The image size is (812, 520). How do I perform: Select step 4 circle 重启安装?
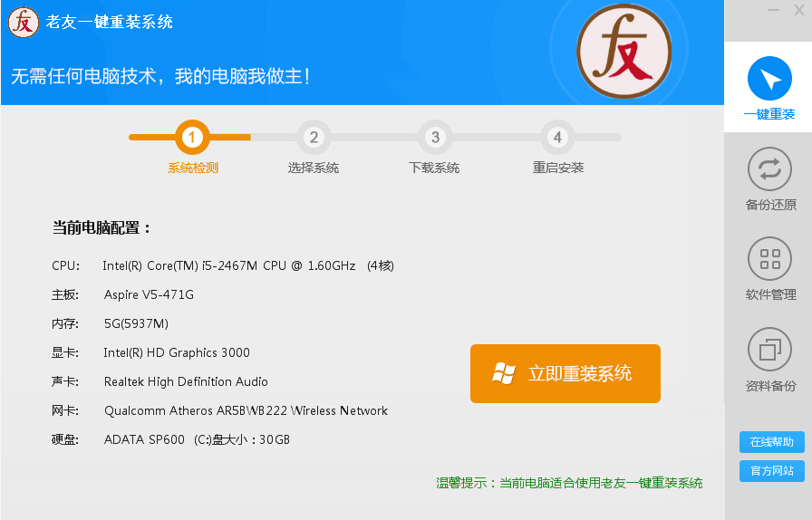557,138
